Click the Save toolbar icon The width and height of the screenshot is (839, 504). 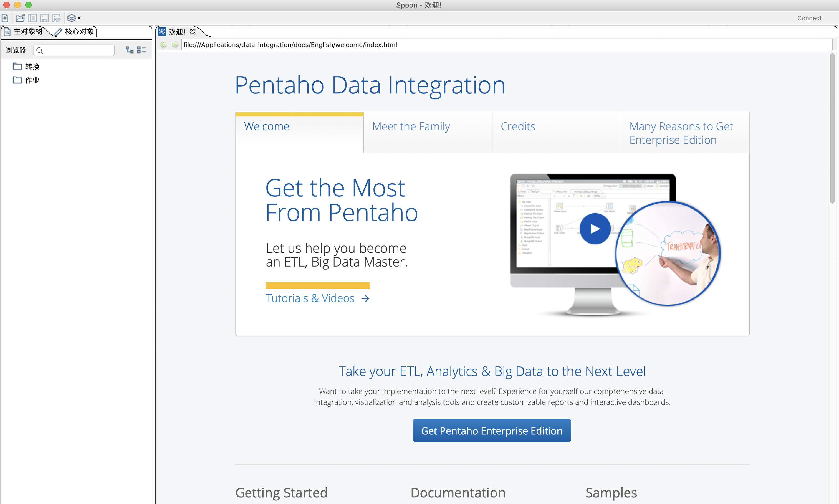click(44, 18)
